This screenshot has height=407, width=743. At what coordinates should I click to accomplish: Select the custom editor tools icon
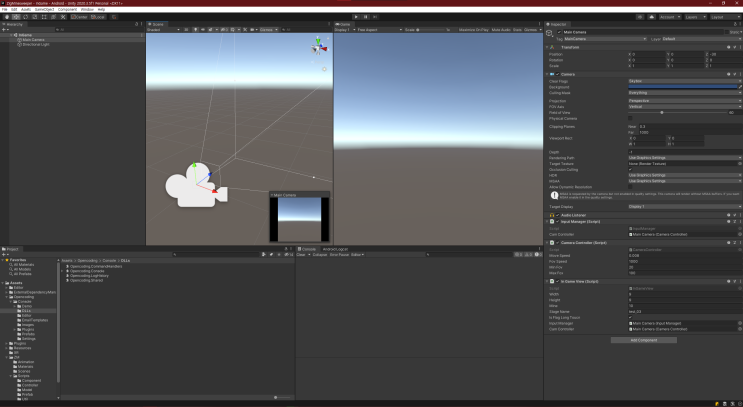pos(63,17)
